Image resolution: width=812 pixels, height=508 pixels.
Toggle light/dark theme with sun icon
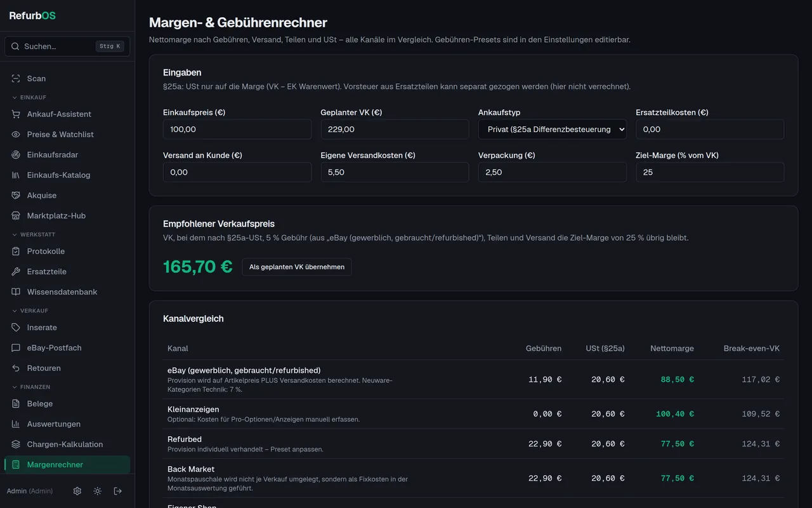click(x=98, y=491)
